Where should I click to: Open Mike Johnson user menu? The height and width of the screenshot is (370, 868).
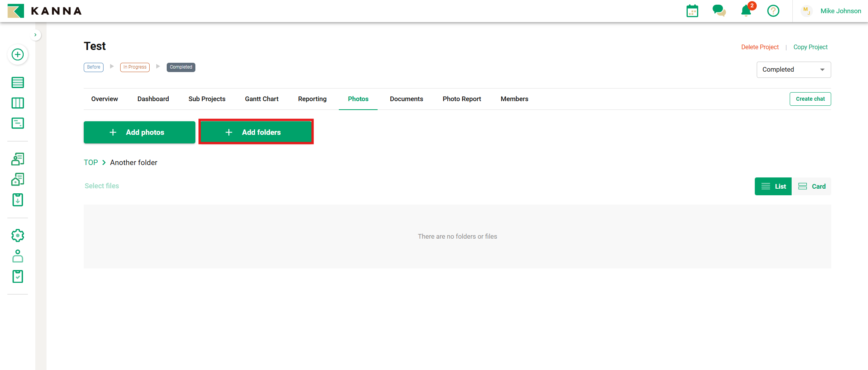click(x=840, y=11)
